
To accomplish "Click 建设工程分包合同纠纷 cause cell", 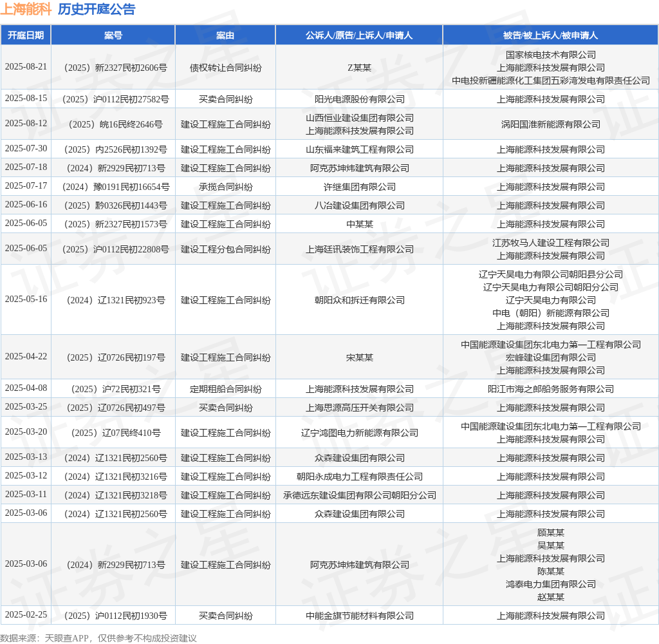I will [226, 249].
